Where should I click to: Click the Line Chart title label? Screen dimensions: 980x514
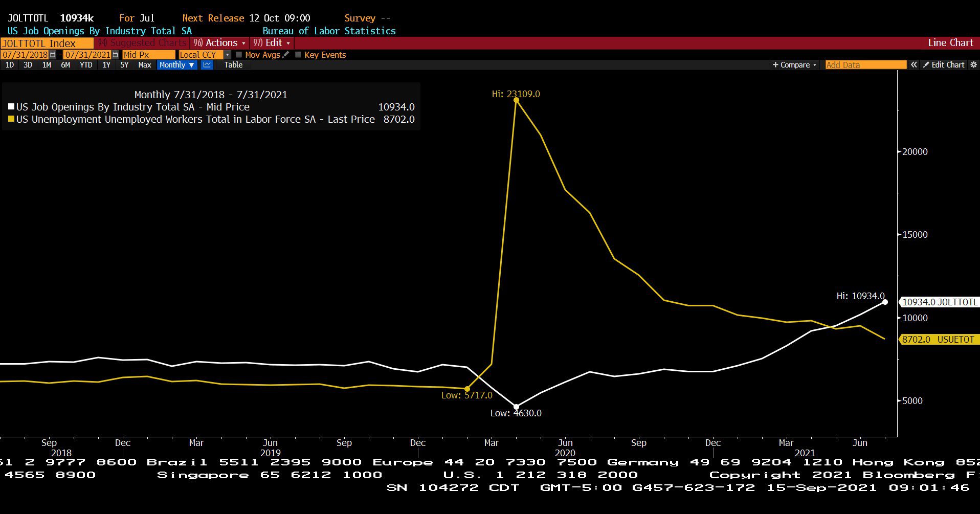950,43
